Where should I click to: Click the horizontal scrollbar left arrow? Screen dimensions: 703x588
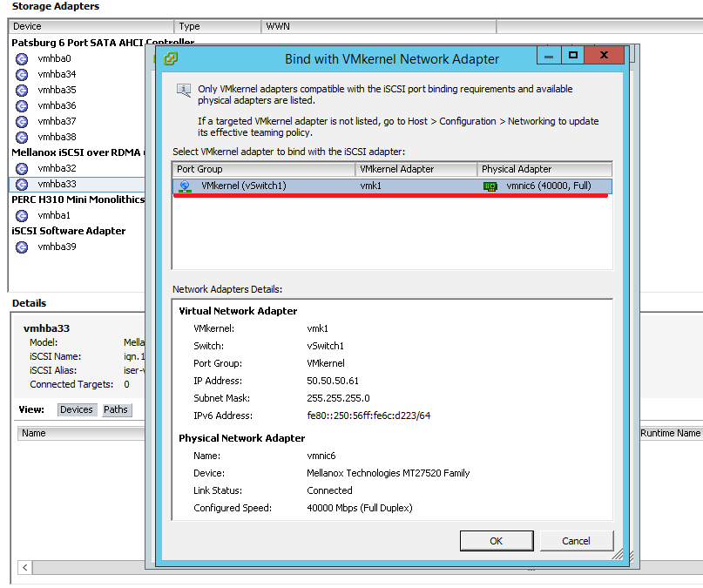click(x=25, y=568)
